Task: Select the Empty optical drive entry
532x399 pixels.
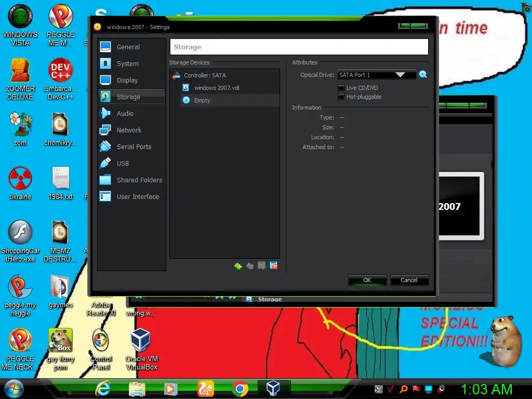Action: pos(230,100)
